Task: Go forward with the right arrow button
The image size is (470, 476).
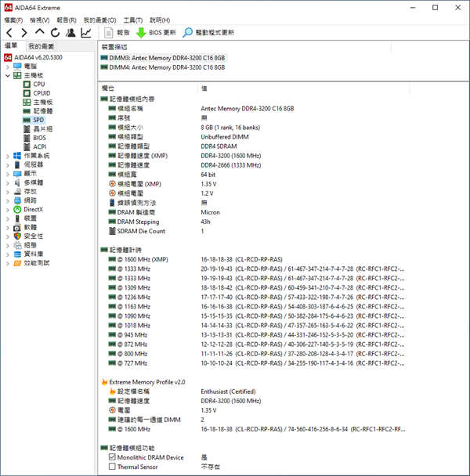Action: click(24, 32)
